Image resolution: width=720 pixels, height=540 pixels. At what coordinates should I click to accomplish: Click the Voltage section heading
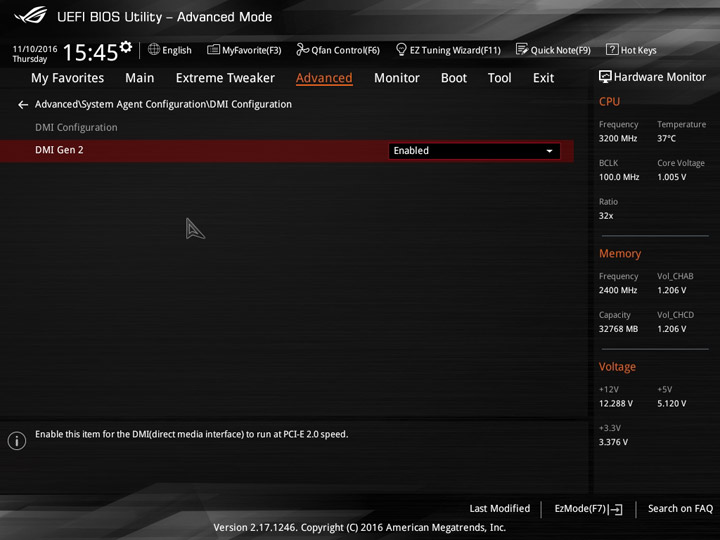(x=617, y=367)
